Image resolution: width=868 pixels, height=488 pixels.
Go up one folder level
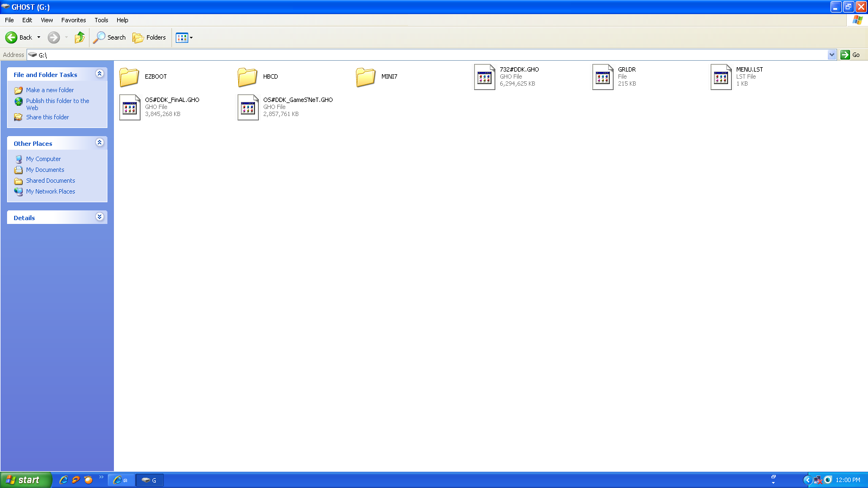coord(80,37)
